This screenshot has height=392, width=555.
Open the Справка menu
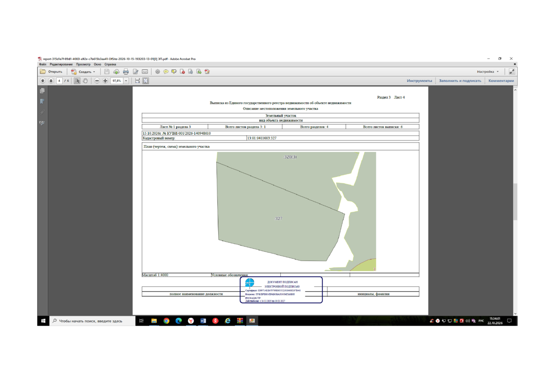click(x=110, y=65)
